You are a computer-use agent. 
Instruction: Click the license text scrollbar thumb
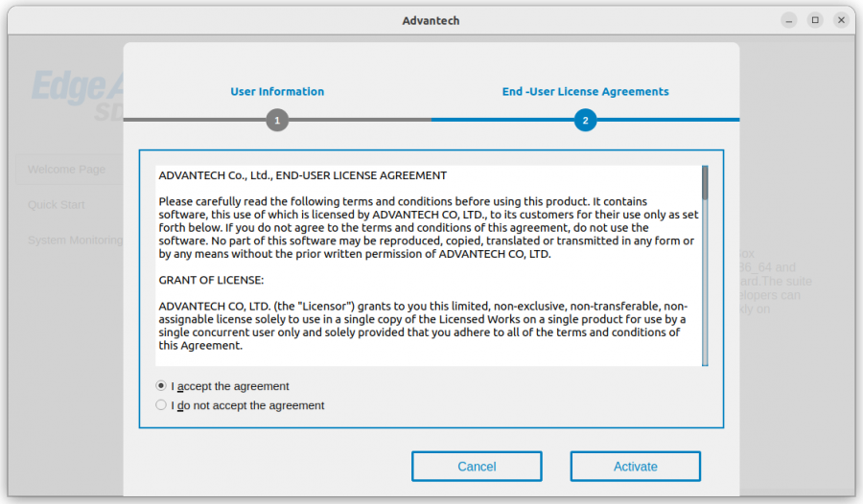point(705,183)
